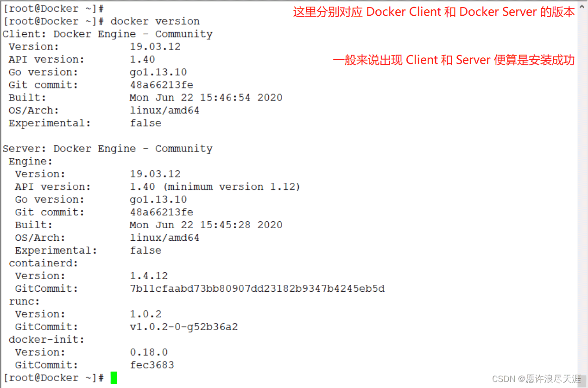Click the runc GitCommit 'v1.0.2-0-g52b36a2'
Viewport: 588px width, 388px height.
[x=183, y=327]
